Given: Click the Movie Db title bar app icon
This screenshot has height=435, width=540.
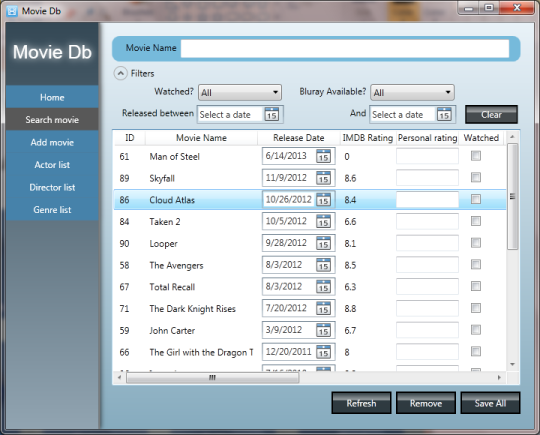Looking at the screenshot, I should click(12, 11).
